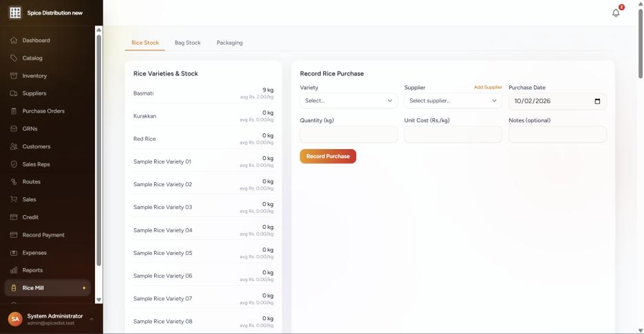The height and width of the screenshot is (334, 644).
Task: Select Sample Rice Variety 01 row
Action: (203, 162)
